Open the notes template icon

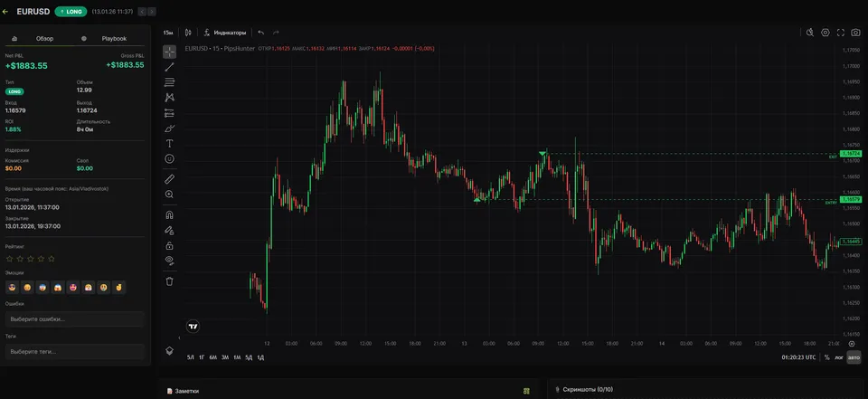click(526, 391)
